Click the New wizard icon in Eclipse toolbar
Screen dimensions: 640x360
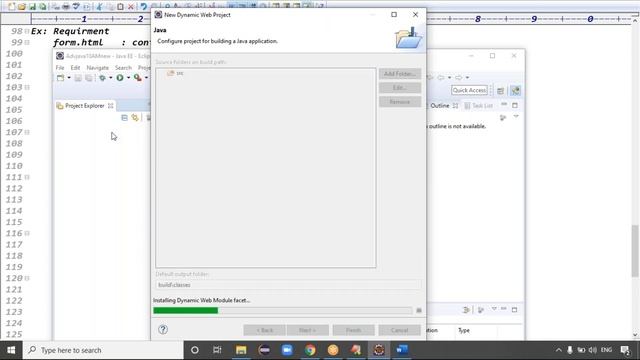pos(60,78)
